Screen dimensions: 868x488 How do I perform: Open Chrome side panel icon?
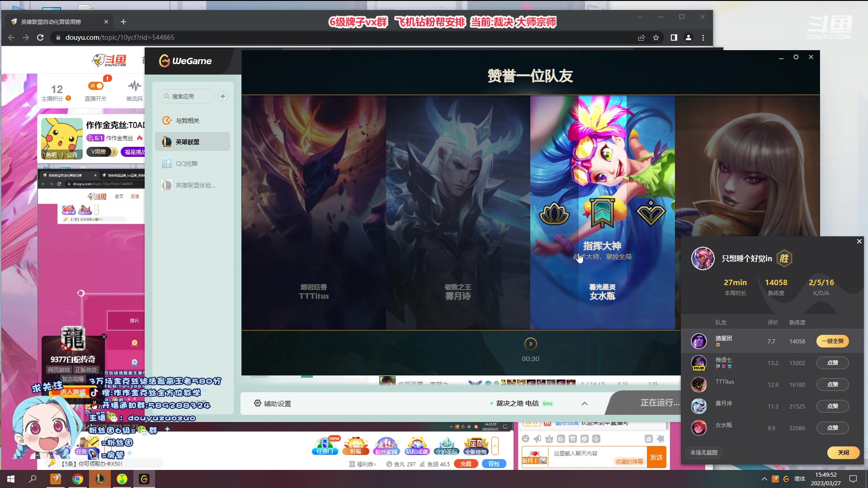pyautogui.click(x=674, y=38)
